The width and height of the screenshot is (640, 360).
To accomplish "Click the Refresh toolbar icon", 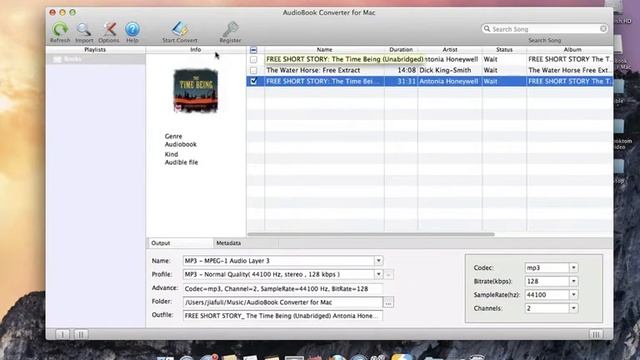I will [60, 29].
